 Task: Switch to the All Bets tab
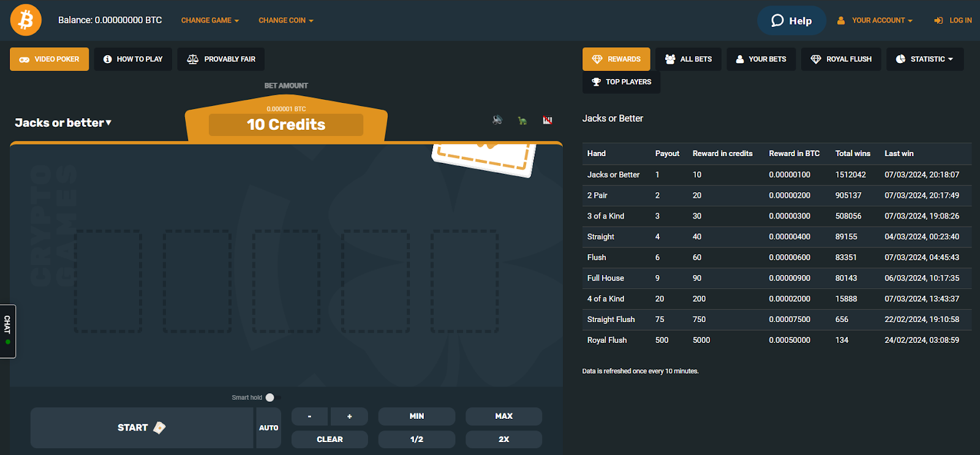tap(688, 59)
